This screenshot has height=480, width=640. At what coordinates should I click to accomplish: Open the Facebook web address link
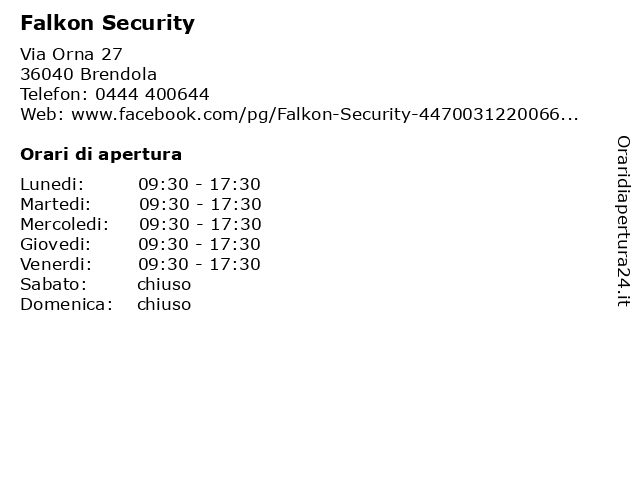click(325, 114)
